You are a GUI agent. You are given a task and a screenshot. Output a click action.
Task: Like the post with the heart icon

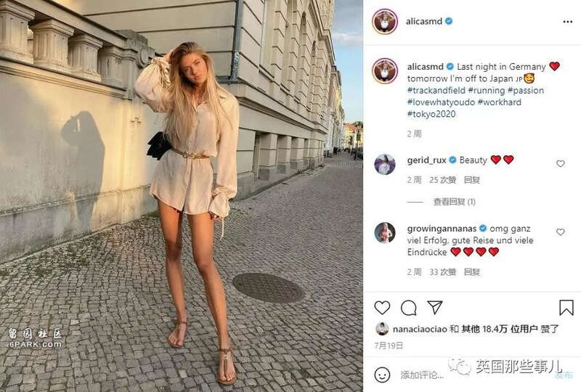click(382, 308)
